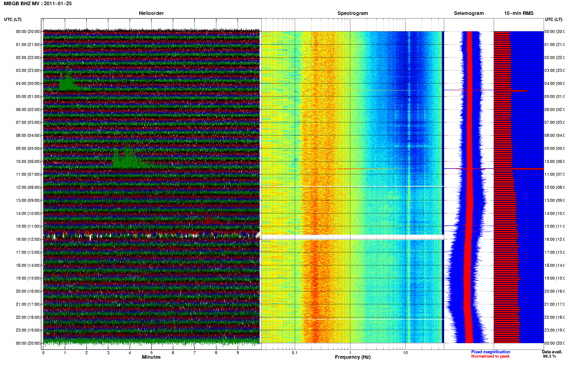Click the blue 'Fixed magnification' legend text
The height and width of the screenshot is (368, 588).
(x=491, y=352)
